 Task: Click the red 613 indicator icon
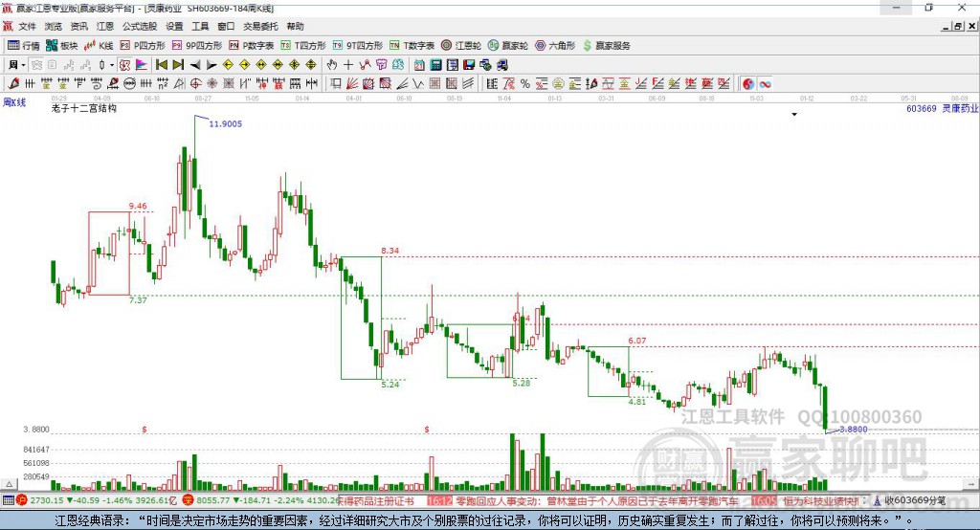(125, 65)
